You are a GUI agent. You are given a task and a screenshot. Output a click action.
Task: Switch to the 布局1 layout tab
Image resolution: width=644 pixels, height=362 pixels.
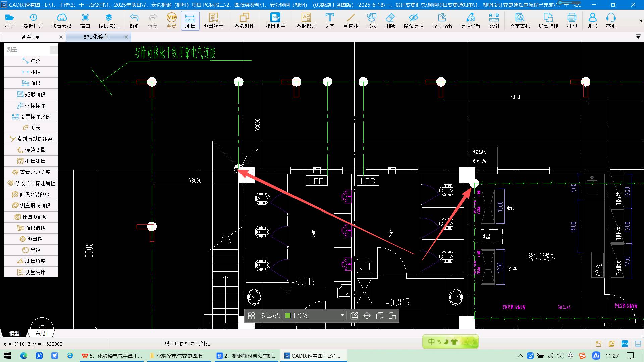point(42,333)
